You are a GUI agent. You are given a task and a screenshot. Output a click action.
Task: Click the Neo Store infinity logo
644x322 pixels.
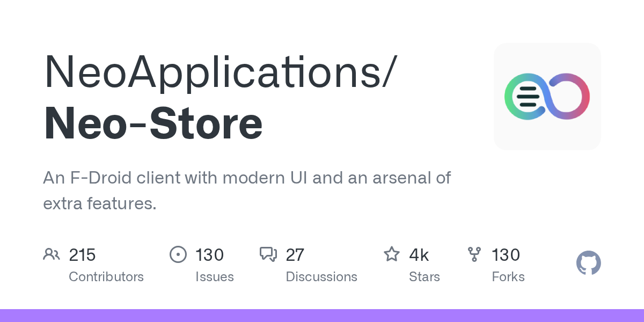click(547, 97)
